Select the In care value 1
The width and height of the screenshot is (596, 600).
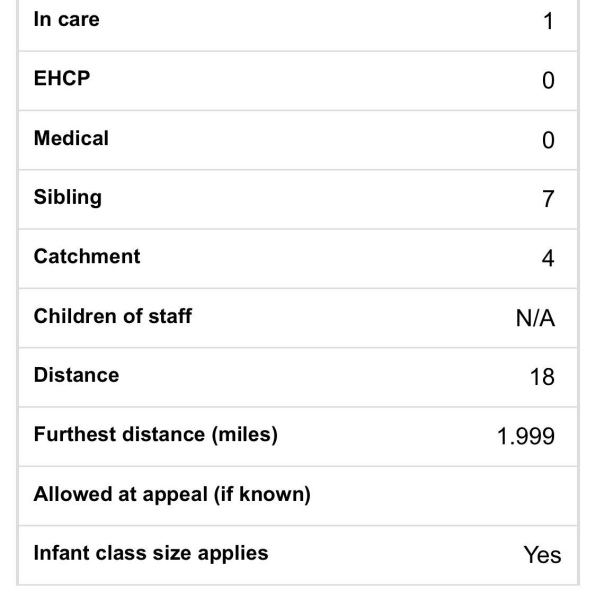coord(549,21)
